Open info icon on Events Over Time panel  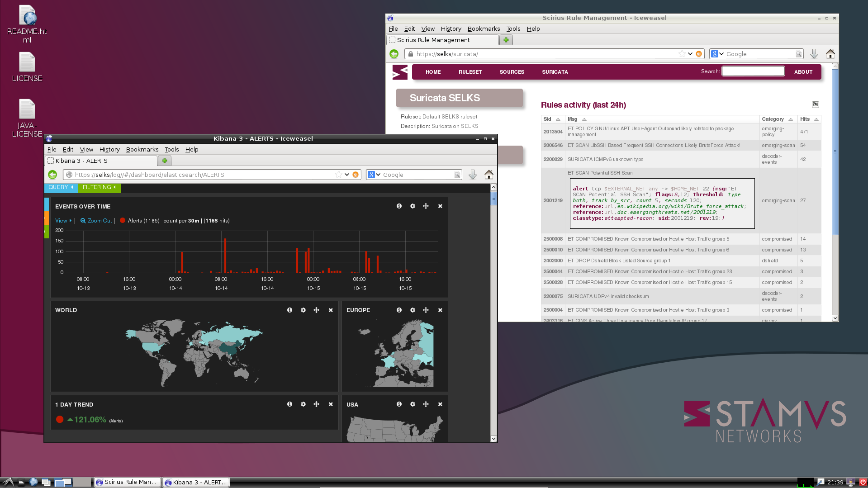399,206
